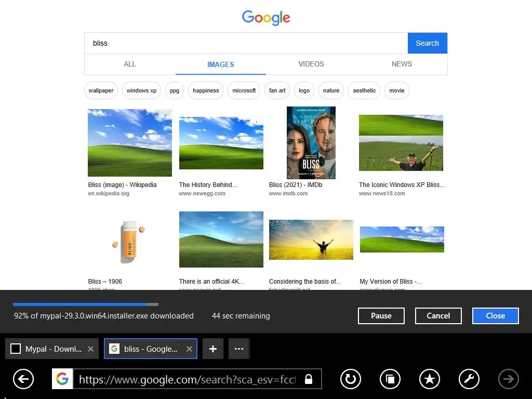Click 'The History Behind...' title

click(208, 185)
